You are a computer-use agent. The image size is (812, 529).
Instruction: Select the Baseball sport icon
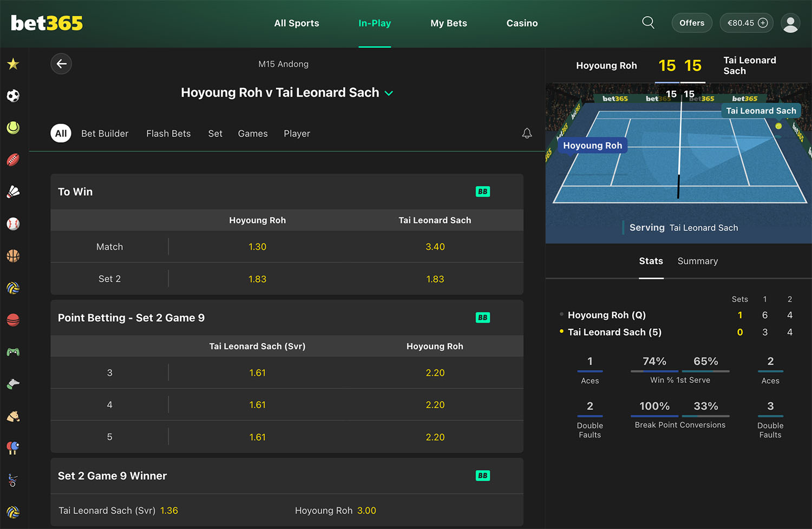tap(13, 224)
